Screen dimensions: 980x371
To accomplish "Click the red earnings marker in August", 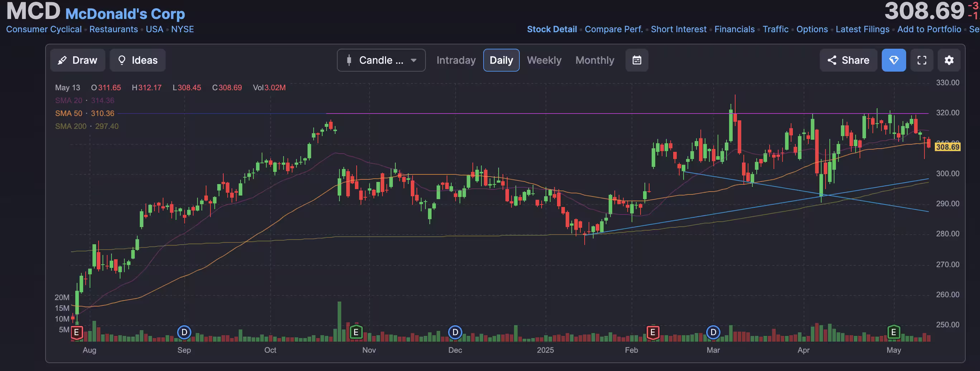I will (76, 333).
